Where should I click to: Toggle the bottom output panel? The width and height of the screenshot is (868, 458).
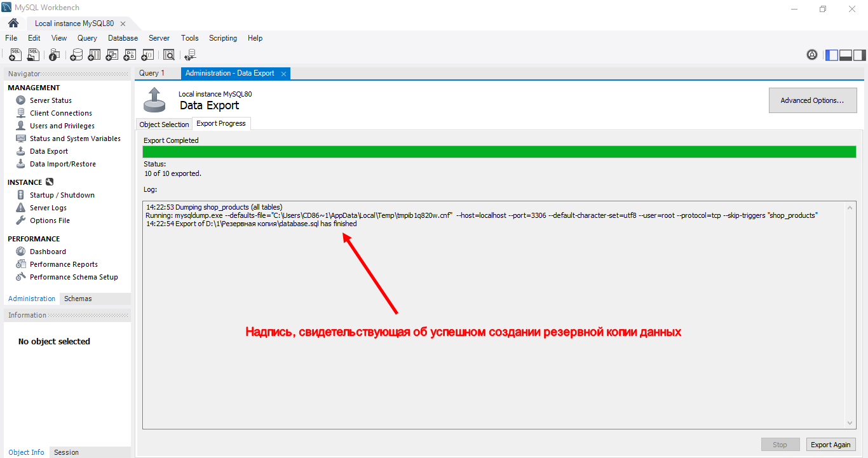click(846, 55)
